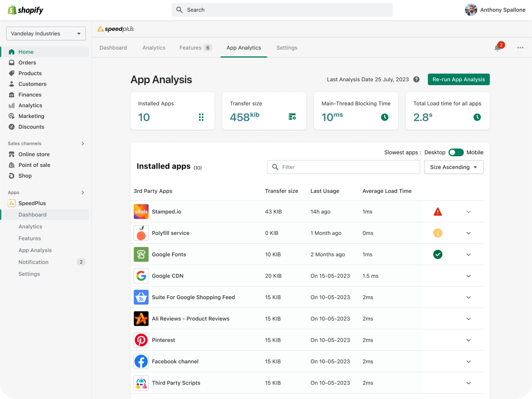Expand the Google CDN row details
Viewport: 532px width, 399px height.
pos(468,276)
